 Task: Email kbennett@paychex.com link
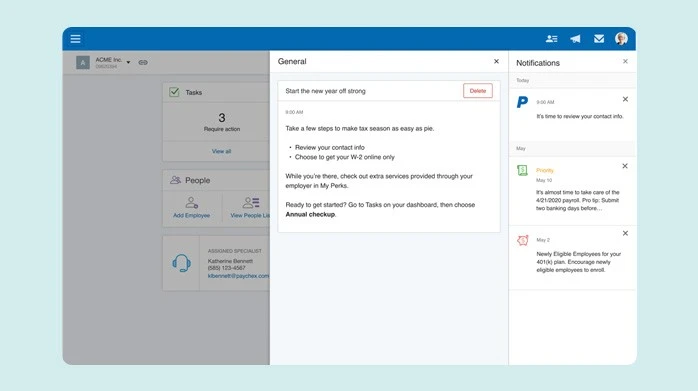[238, 276]
